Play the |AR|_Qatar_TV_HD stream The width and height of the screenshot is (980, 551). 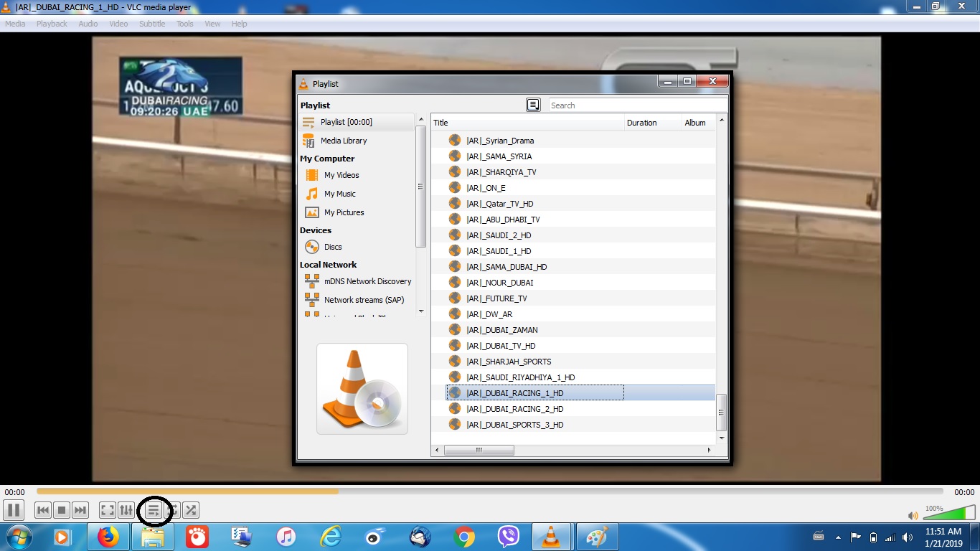(x=501, y=203)
